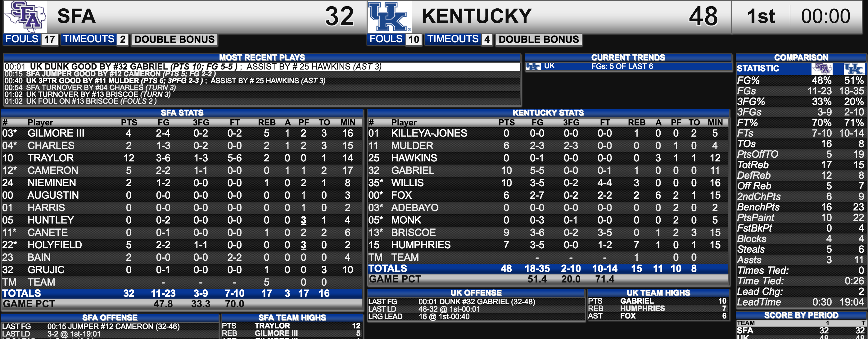Click the UK logo in Current Trends
Viewport: 868px width, 339px height.
click(x=533, y=66)
